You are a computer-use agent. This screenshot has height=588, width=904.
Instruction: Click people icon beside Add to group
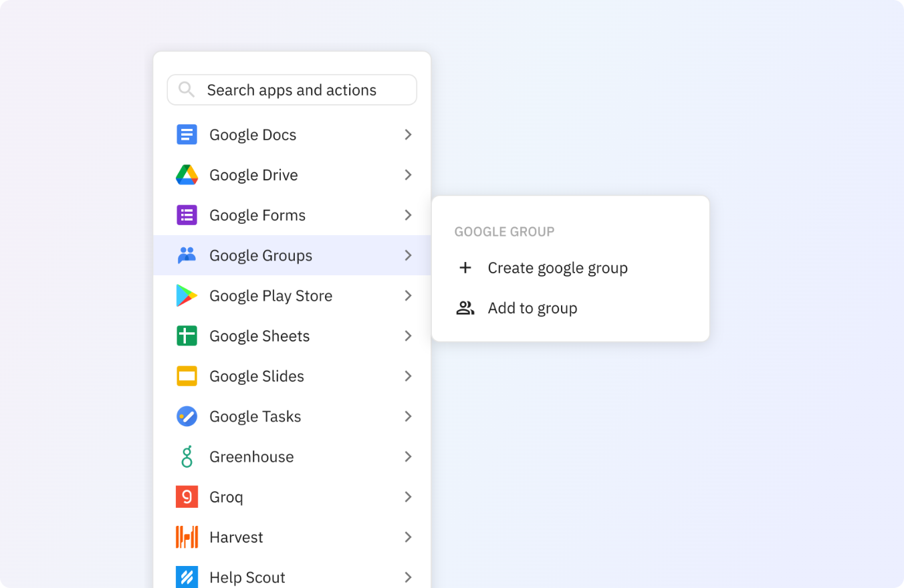pos(465,308)
